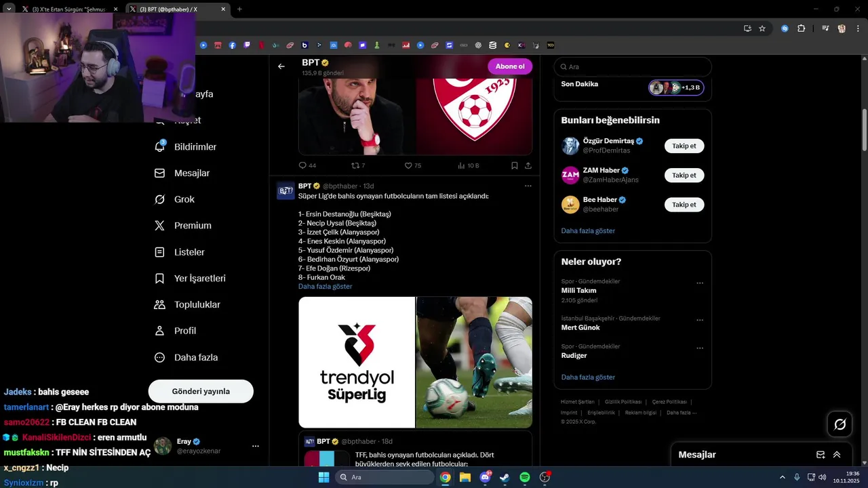View analytics showing 10 B views
Screen dimensions: 868x488
coord(468,165)
